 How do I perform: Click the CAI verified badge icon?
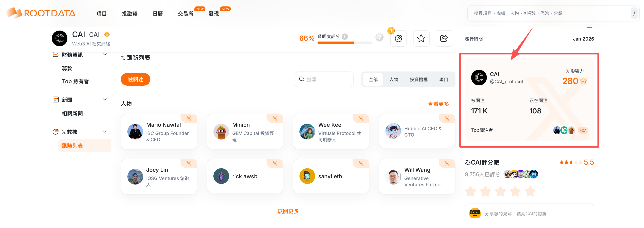click(x=107, y=34)
